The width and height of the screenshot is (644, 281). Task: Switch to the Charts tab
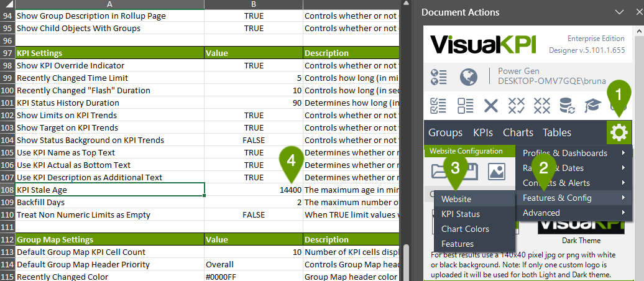(518, 132)
